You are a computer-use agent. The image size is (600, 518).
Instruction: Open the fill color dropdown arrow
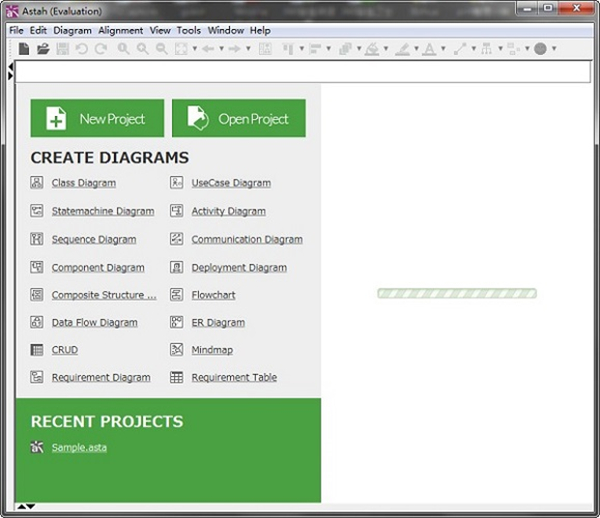pos(386,49)
